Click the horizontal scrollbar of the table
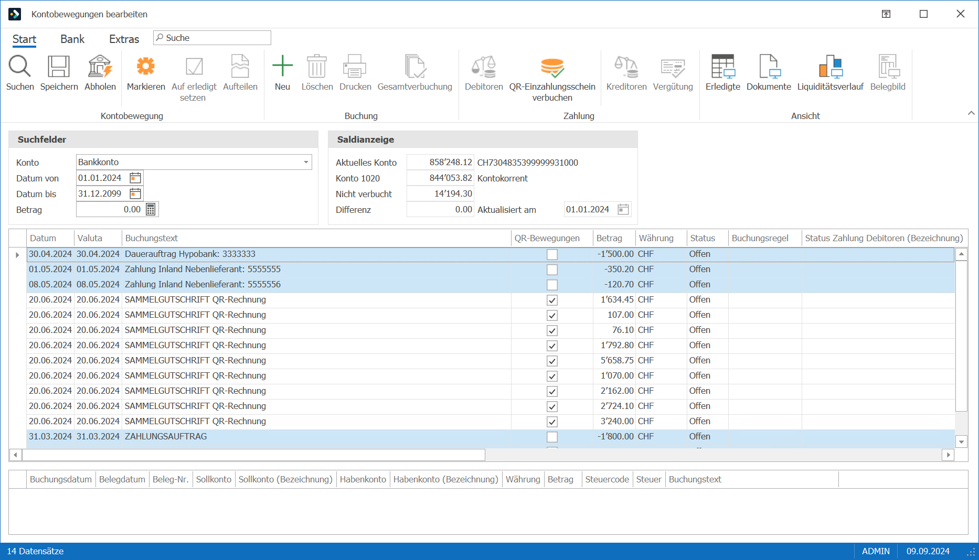 pos(253,455)
